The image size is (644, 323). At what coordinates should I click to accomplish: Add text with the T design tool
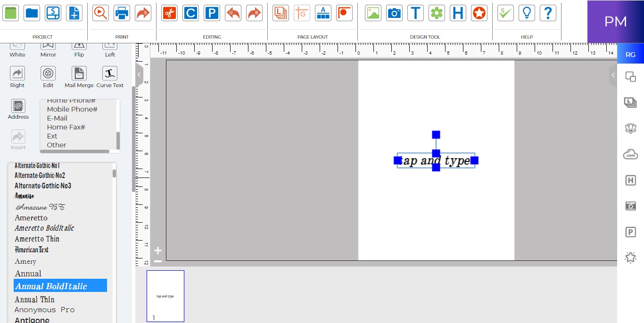click(x=415, y=13)
